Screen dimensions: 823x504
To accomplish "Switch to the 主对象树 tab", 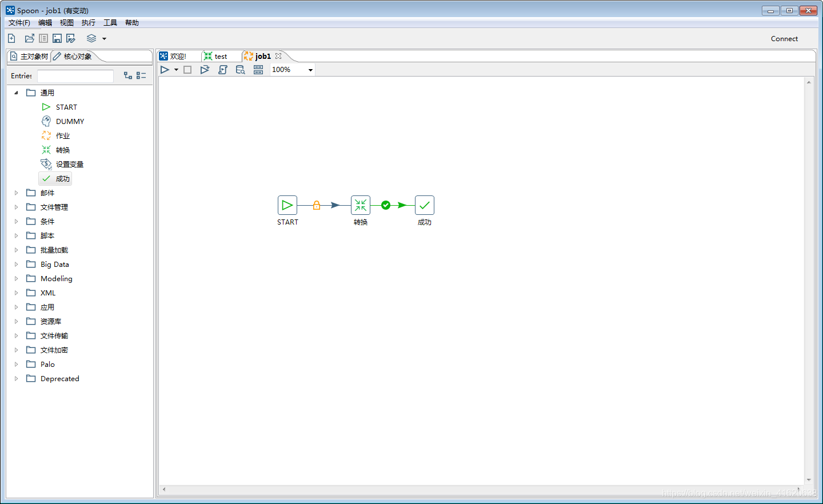I will pos(29,56).
